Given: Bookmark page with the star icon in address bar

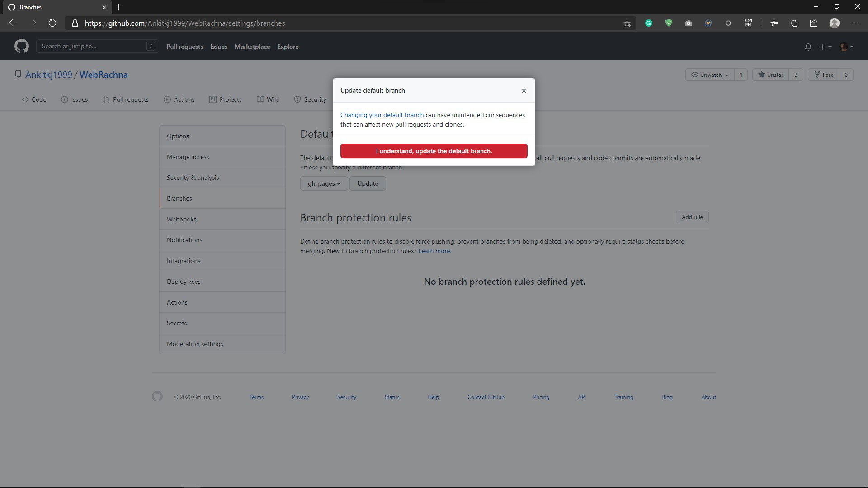Looking at the screenshot, I should 627,23.
